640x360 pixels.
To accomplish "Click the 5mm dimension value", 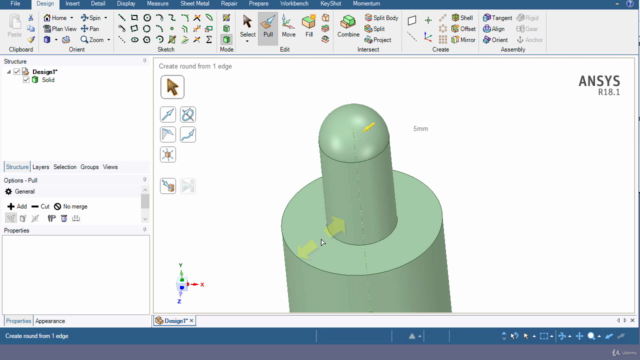I will click(x=420, y=129).
